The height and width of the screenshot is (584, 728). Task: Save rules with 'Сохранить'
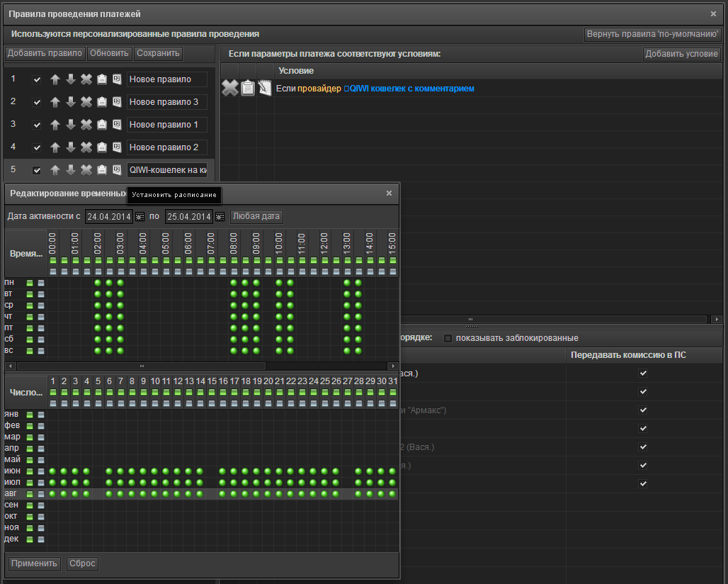158,53
